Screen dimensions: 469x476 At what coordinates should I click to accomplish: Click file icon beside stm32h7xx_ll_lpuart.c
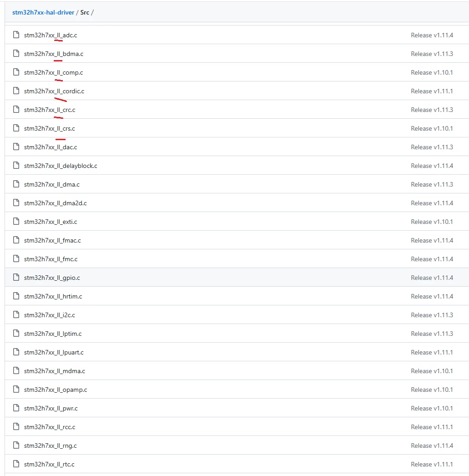[x=16, y=352]
